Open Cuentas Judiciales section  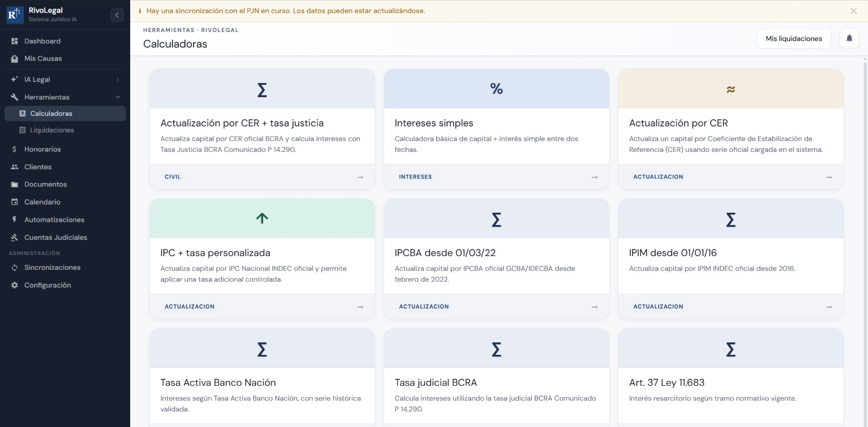coord(65,238)
